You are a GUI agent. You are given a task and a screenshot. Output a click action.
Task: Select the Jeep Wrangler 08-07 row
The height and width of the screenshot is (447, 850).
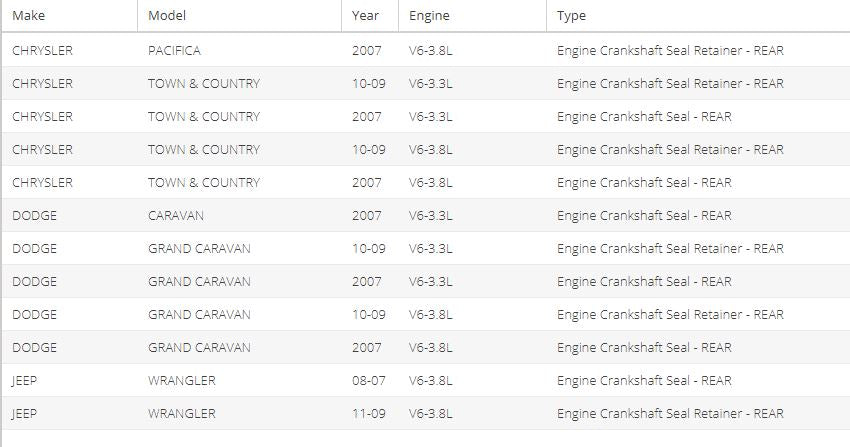[426, 380]
